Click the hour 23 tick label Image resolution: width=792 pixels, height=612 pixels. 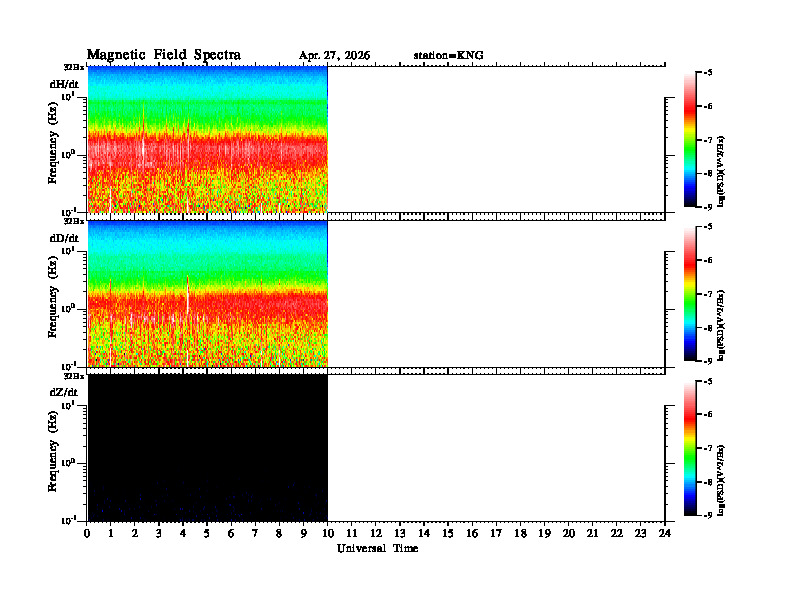640,534
